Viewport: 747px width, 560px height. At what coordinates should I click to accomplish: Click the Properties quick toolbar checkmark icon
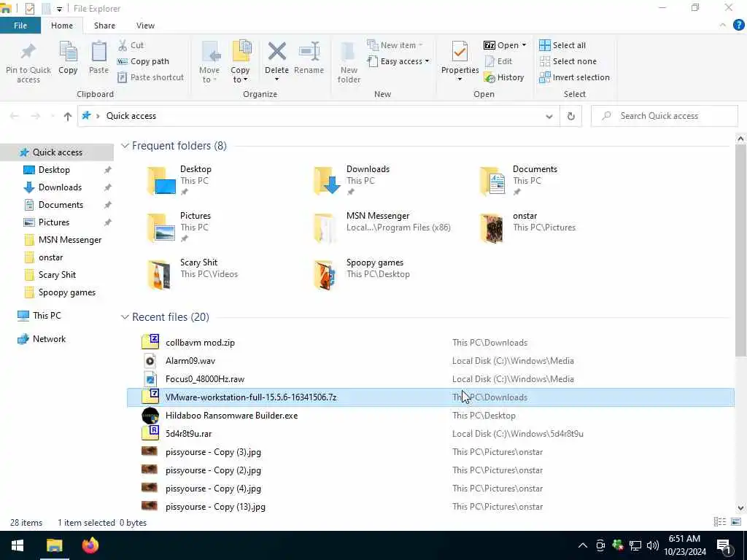pyautogui.click(x=29, y=9)
